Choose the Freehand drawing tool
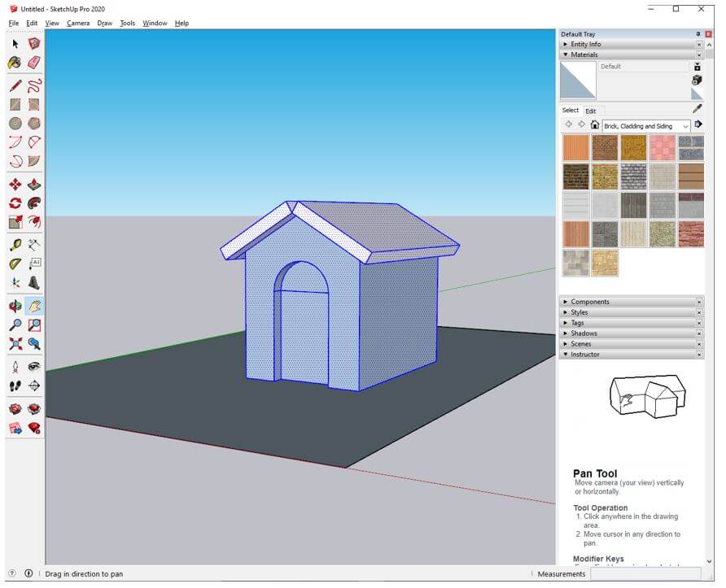726x588 pixels. [x=34, y=86]
